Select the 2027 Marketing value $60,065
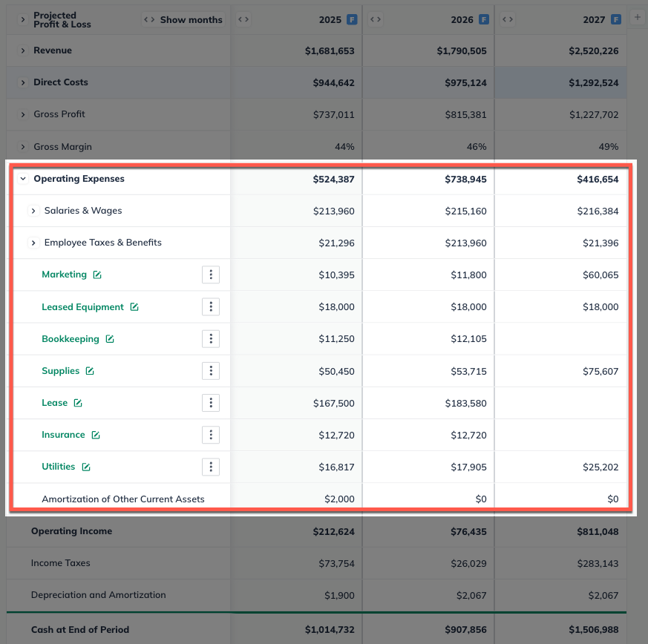The image size is (648, 644). point(600,275)
